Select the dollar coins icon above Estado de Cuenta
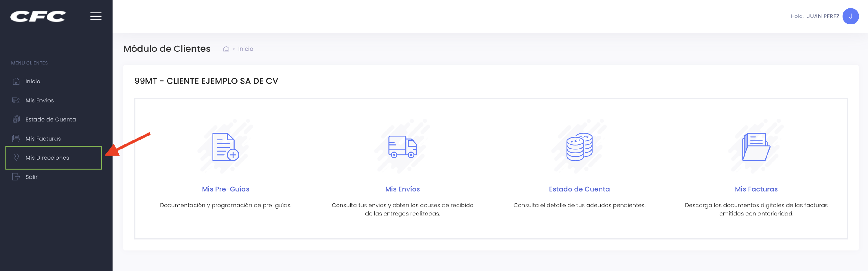Image resolution: width=868 pixels, height=271 pixels. pyautogui.click(x=579, y=148)
